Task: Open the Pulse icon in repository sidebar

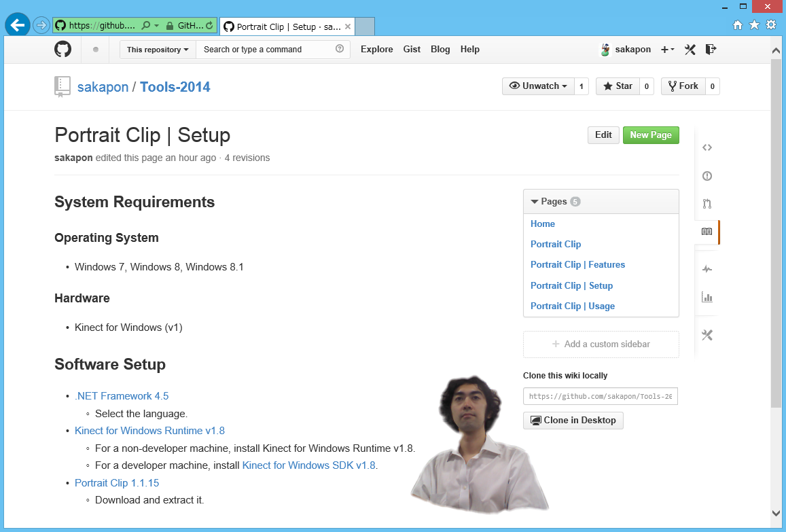Action: point(707,269)
